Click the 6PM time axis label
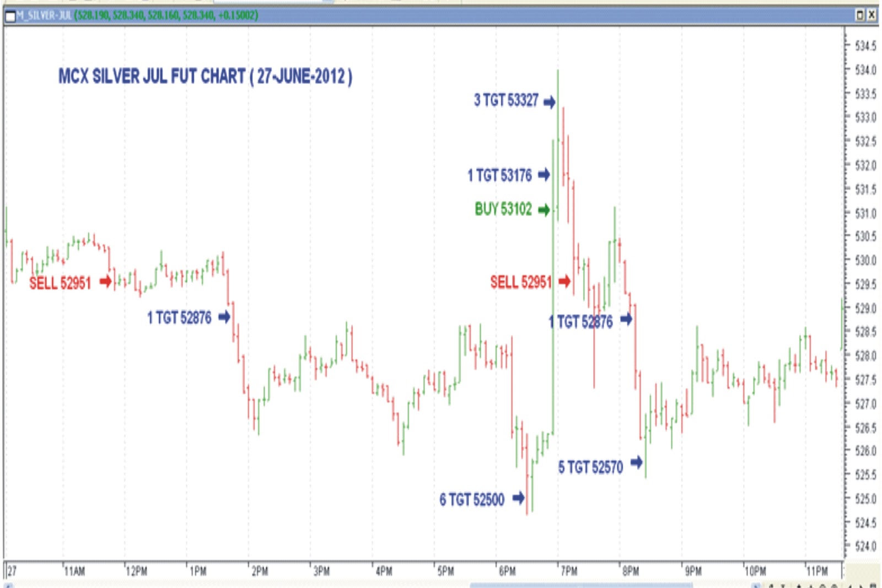The width and height of the screenshot is (882, 588). [508, 571]
